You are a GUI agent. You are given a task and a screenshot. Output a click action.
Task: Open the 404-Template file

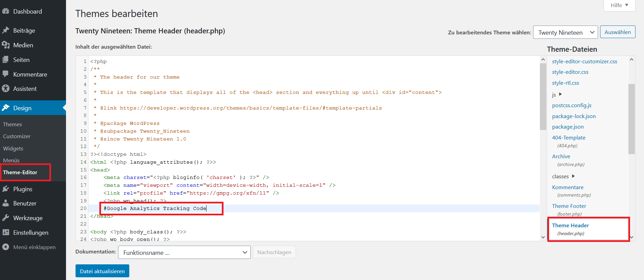click(569, 137)
